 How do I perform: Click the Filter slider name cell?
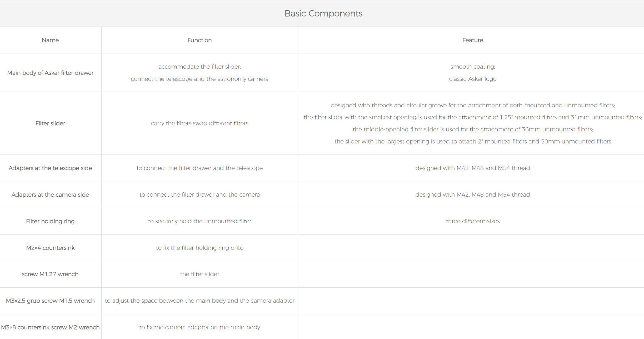pyautogui.click(x=50, y=123)
